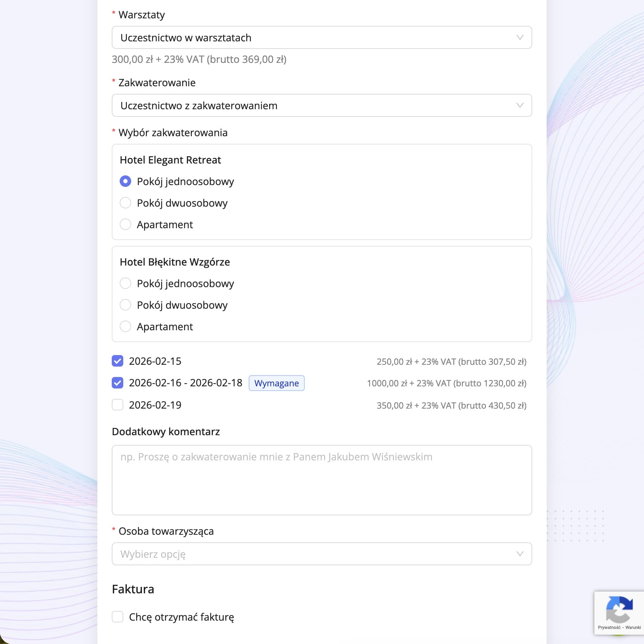
Task: Choose Apartament in Hotel Elegant Retreat
Action: (x=125, y=224)
